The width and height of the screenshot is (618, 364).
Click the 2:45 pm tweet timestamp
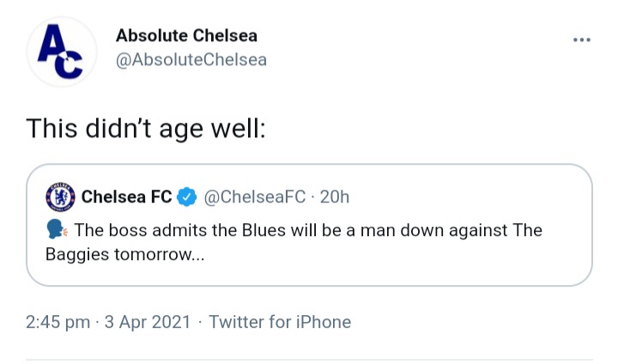tap(58, 322)
